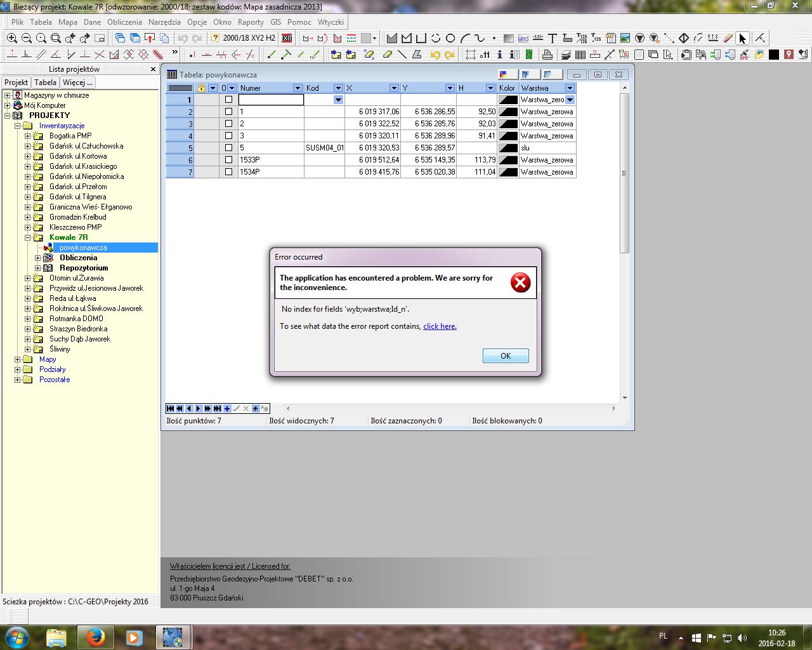Click OK in the error dialog
Image resolution: width=812 pixels, height=650 pixels.
[506, 356]
